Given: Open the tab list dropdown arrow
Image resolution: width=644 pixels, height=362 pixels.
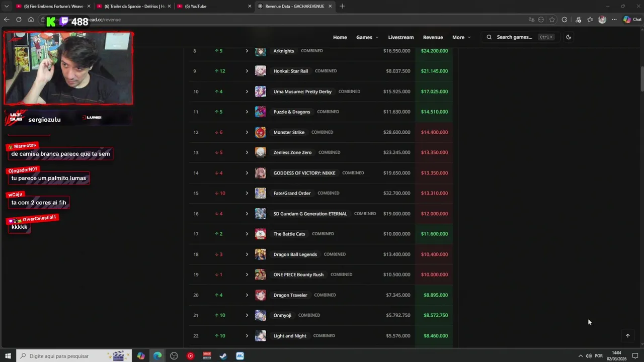Looking at the screenshot, I should [7, 6].
